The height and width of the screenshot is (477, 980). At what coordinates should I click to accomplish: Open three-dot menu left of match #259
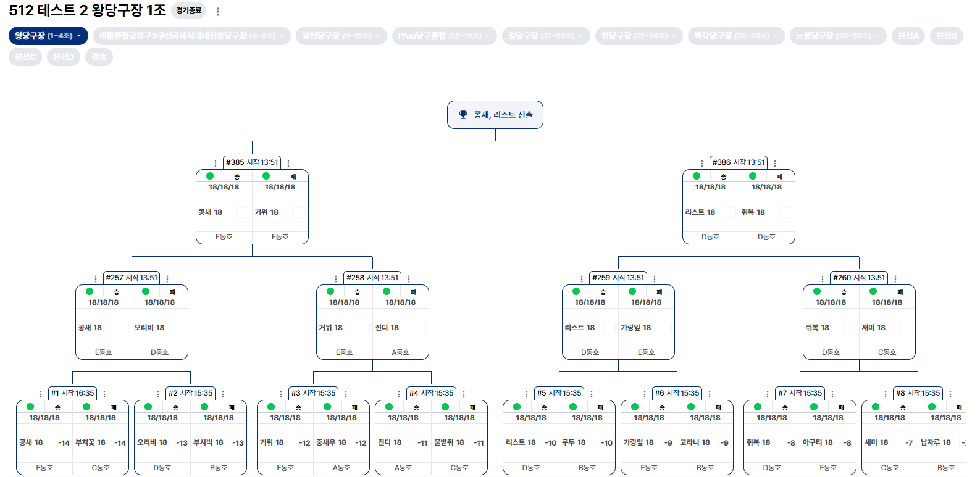582,279
